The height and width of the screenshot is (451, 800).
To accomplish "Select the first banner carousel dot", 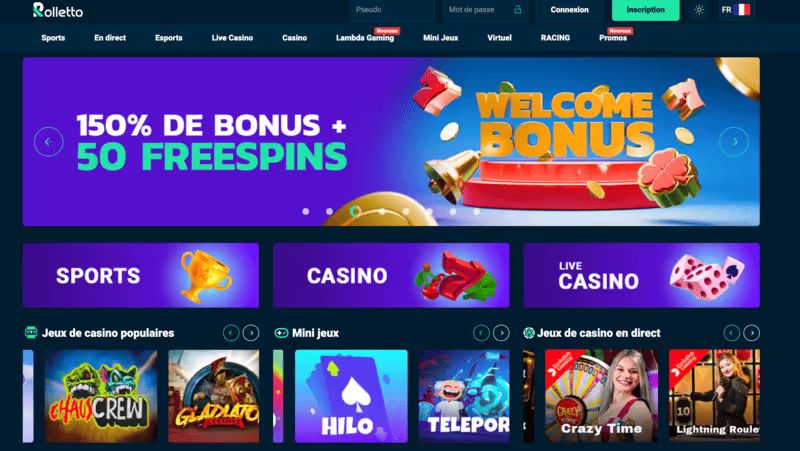I will tap(306, 211).
